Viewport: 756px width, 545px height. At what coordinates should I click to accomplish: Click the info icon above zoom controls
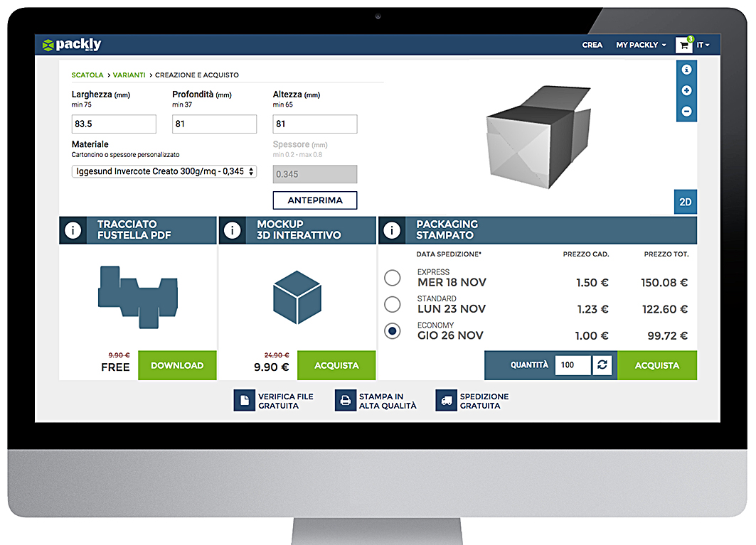click(686, 70)
